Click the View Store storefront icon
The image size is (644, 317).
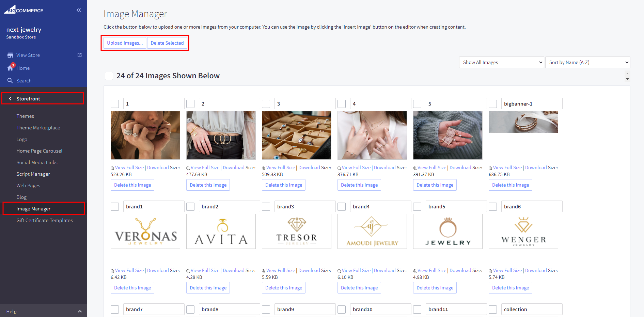10,55
